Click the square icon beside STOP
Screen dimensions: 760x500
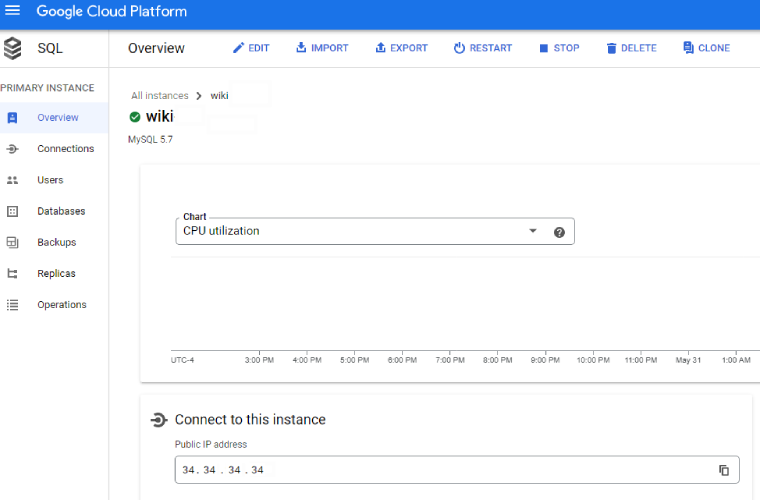pos(544,48)
